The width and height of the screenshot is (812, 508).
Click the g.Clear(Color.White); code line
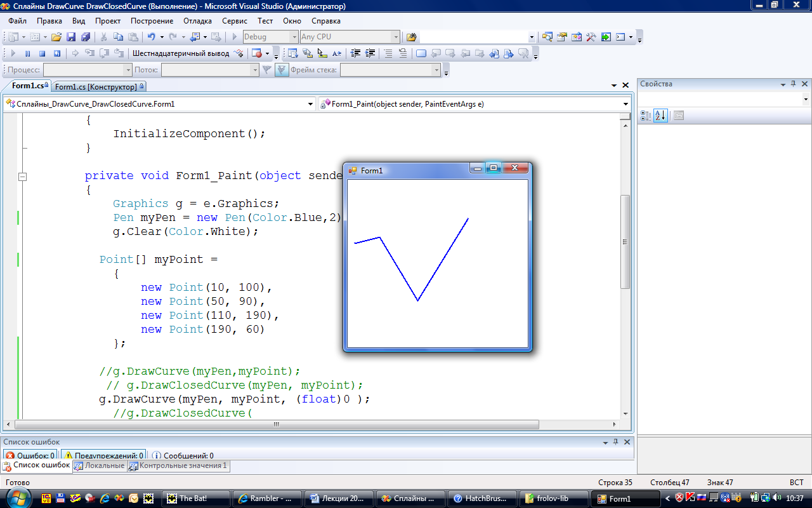[x=186, y=231]
